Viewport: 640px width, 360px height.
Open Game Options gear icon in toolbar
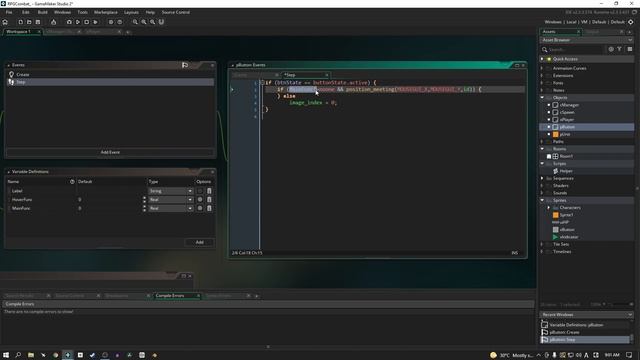point(111,22)
